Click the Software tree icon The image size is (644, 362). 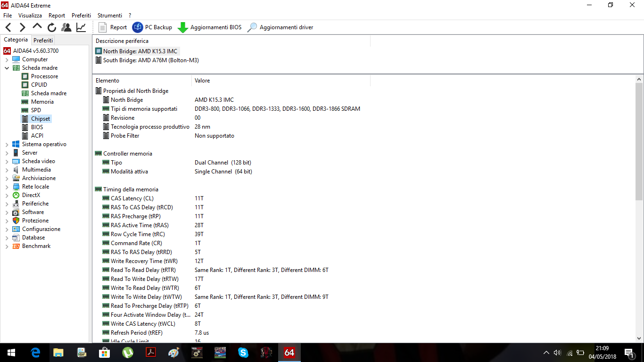[16, 212]
